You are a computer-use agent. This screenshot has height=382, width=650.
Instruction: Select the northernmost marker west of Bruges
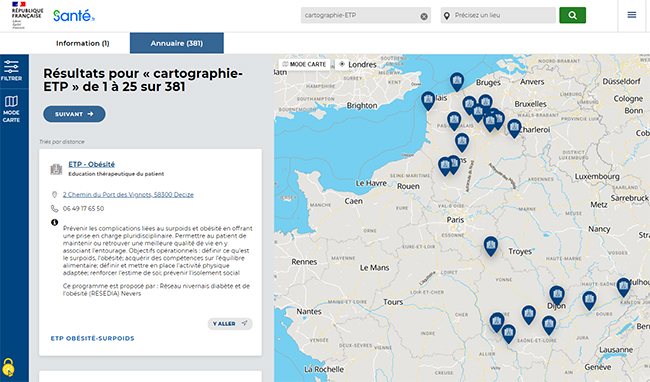pyautogui.click(x=457, y=81)
